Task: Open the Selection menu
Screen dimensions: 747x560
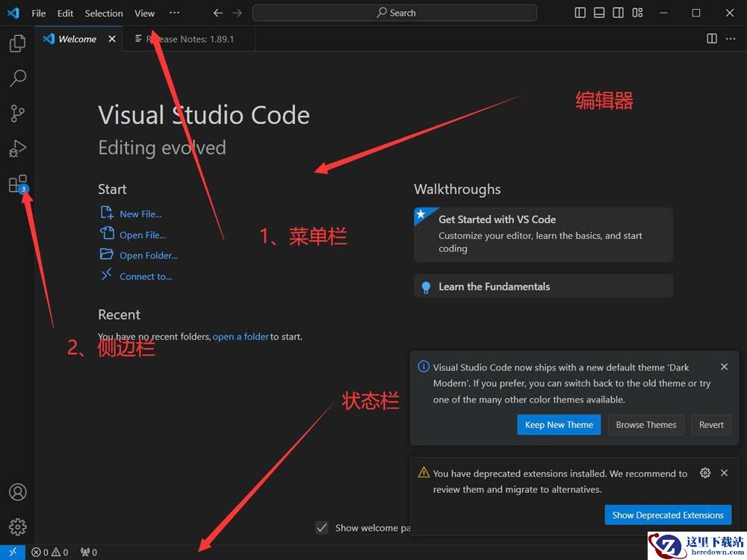Action: [104, 13]
